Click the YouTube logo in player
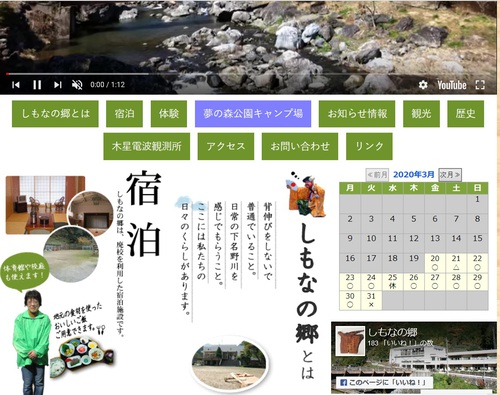The height and width of the screenshot is (395, 500). point(452,85)
